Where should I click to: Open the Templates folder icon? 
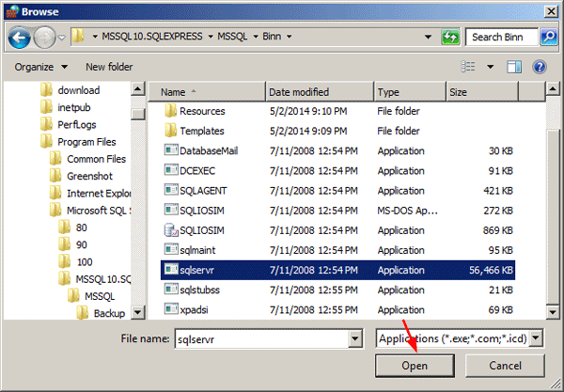coord(169,131)
